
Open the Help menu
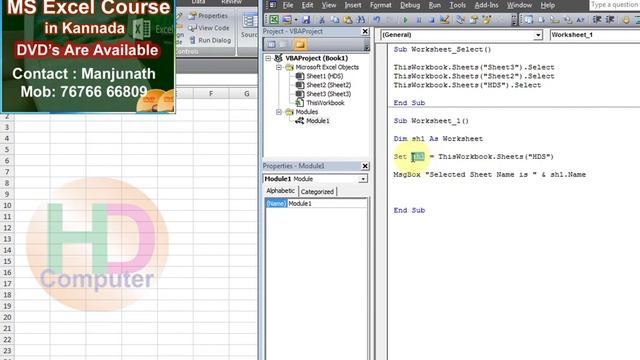pyautogui.click(x=547, y=5)
